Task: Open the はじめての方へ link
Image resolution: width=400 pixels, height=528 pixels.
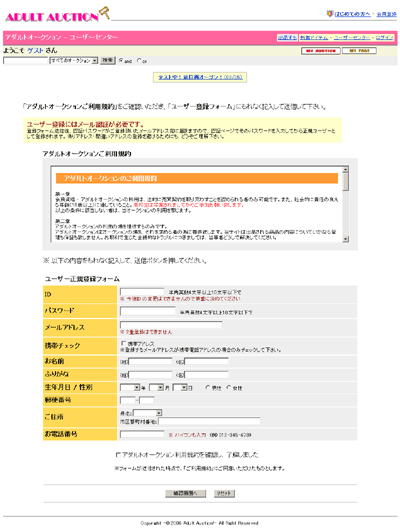Action: (x=353, y=14)
